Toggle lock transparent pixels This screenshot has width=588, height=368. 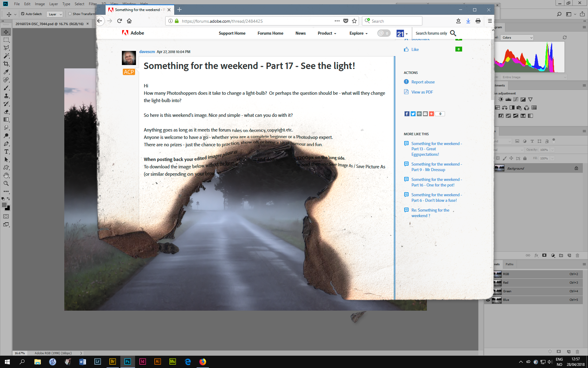pos(498,158)
